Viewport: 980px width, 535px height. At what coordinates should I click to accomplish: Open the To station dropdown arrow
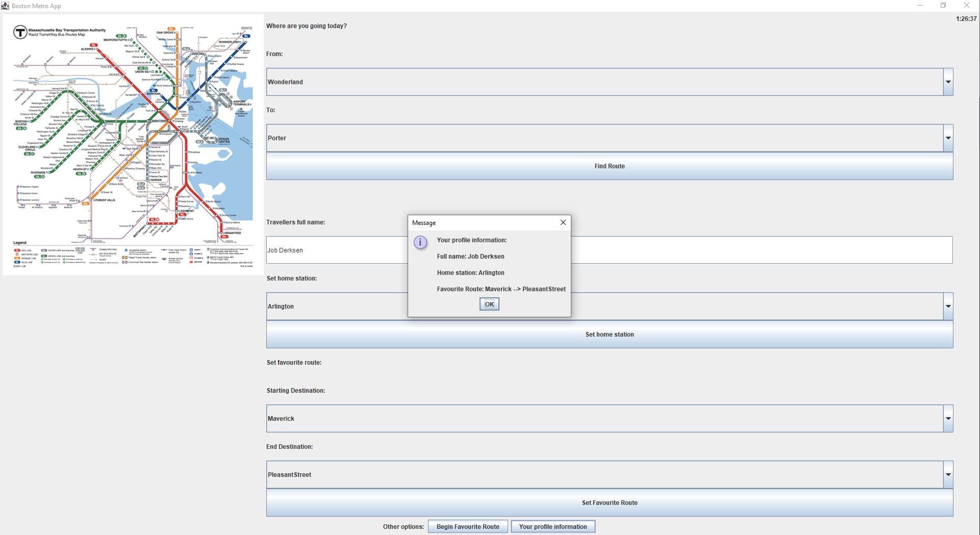pos(948,138)
